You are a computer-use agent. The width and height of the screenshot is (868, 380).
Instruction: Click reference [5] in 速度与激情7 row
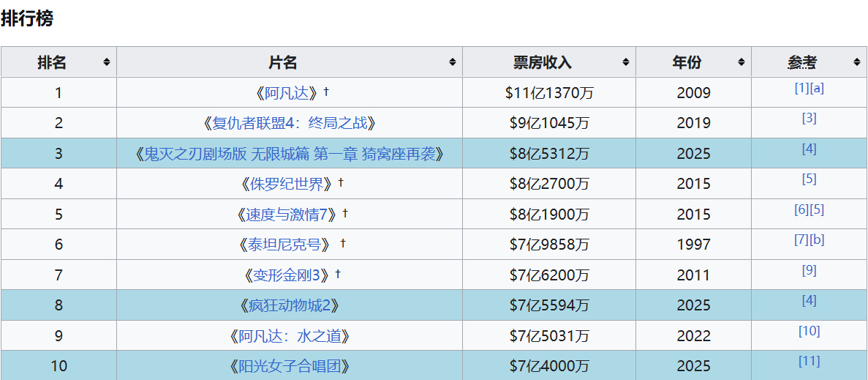tap(817, 209)
